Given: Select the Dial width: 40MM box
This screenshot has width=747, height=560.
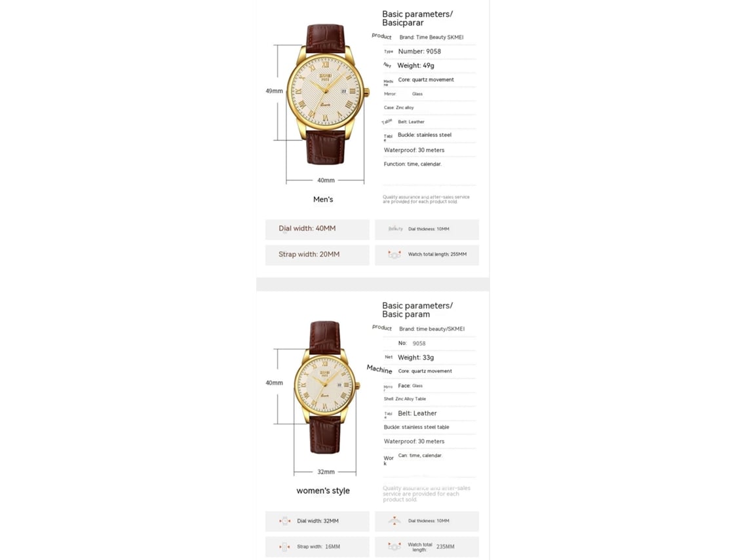Looking at the screenshot, I should point(317,229).
